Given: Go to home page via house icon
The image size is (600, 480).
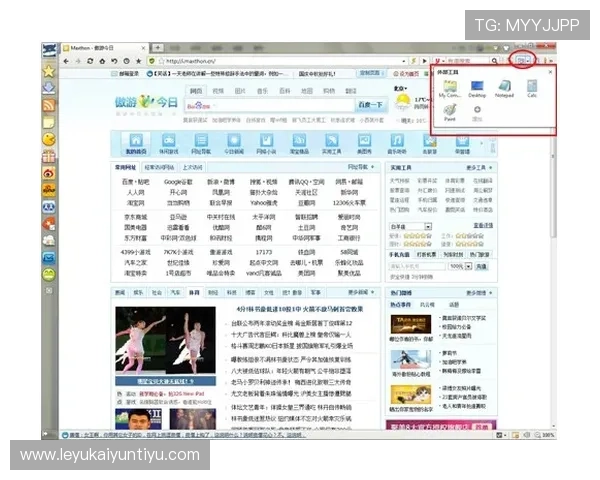Looking at the screenshot, I should tap(102, 61).
